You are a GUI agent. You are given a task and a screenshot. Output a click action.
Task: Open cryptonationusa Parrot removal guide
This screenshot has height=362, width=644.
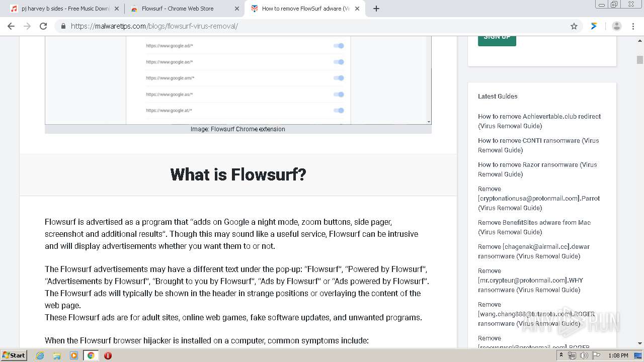[539, 198]
